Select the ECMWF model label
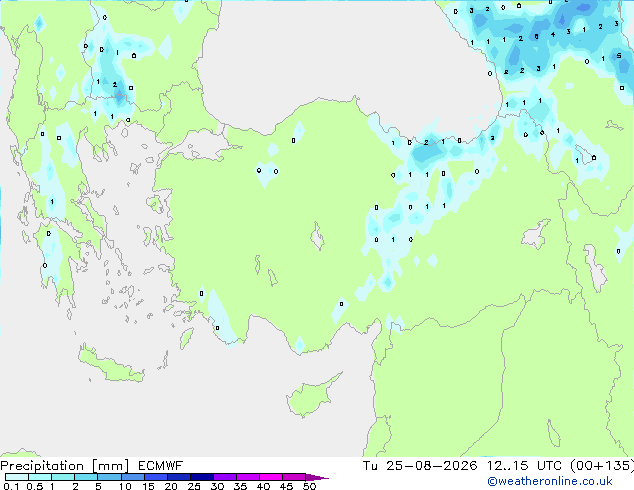This screenshot has width=634, height=490. click(x=161, y=466)
